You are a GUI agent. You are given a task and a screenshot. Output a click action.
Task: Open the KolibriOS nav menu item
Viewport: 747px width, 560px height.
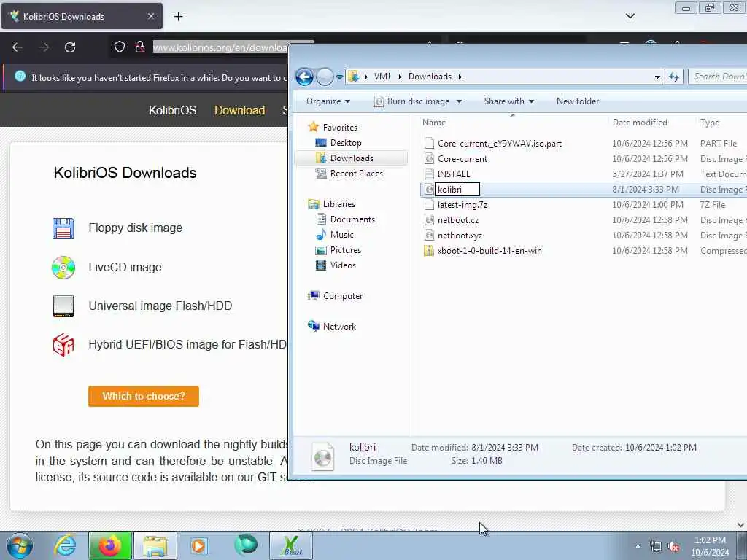[172, 111]
